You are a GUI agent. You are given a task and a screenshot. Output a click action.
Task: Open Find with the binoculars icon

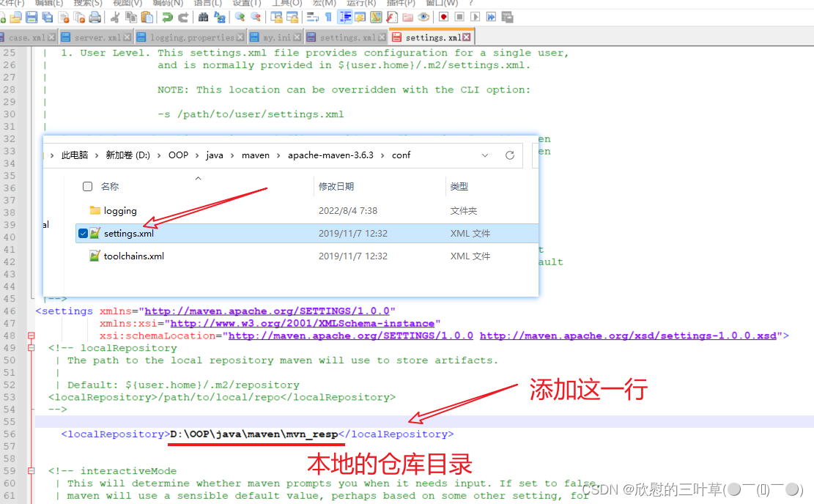coord(204,17)
